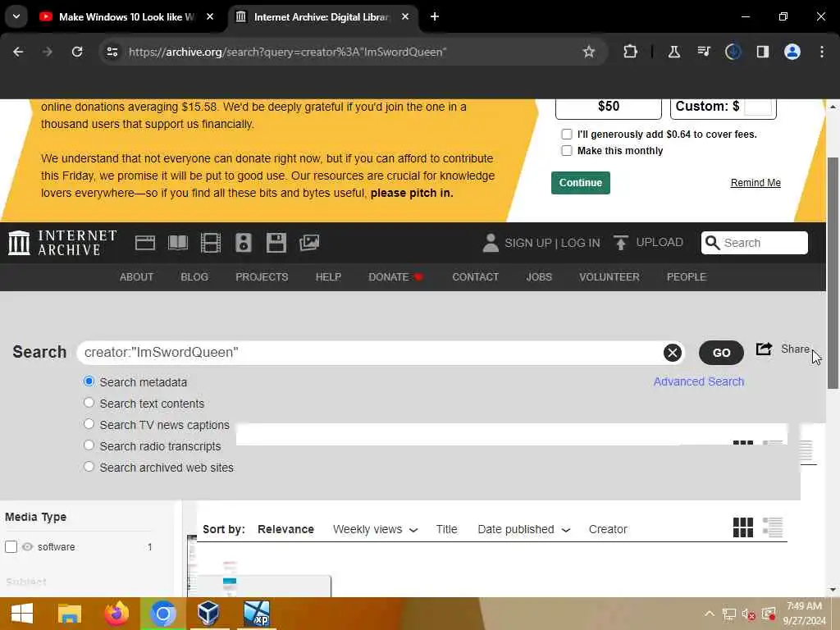
Task: Open the browser Extensions puzzle icon
Action: point(631,52)
